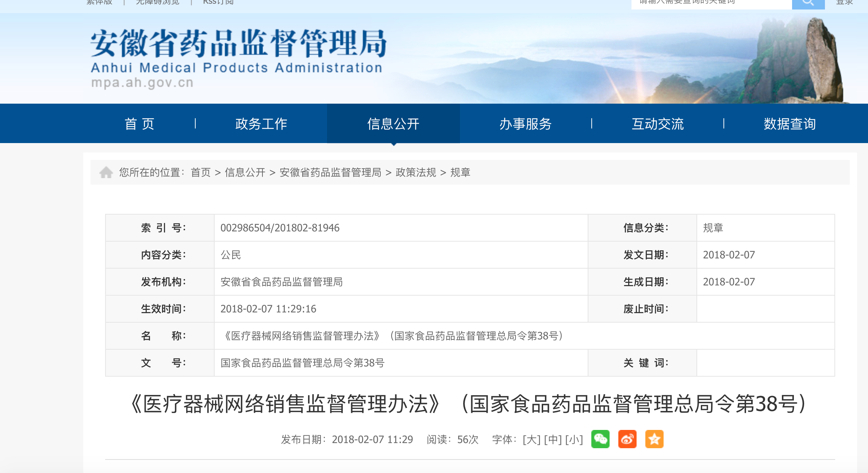Set font size to small [小]
868x473 pixels.
[x=574, y=439]
